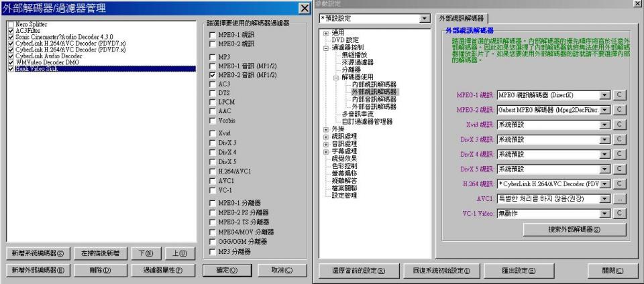The height and width of the screenshot is (284, 644).
Task: Uncheck the Haali Video Sink checkbox
Action: 11,69
